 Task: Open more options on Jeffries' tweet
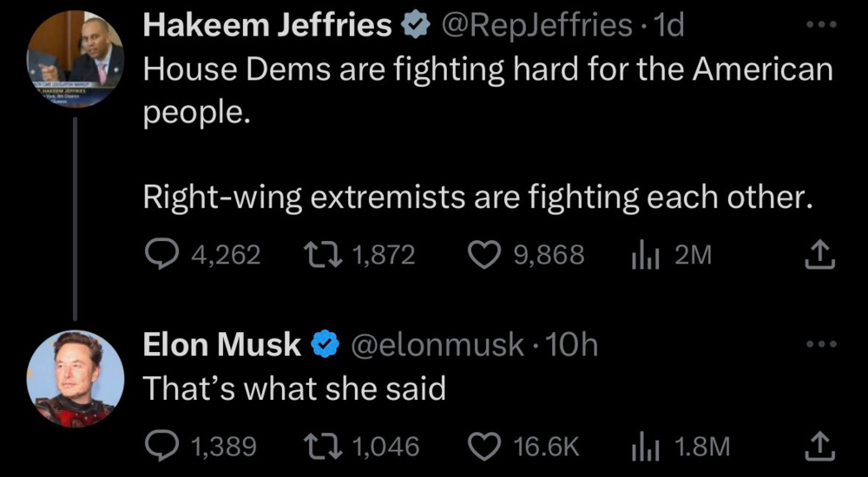click(x=821, y=25)
